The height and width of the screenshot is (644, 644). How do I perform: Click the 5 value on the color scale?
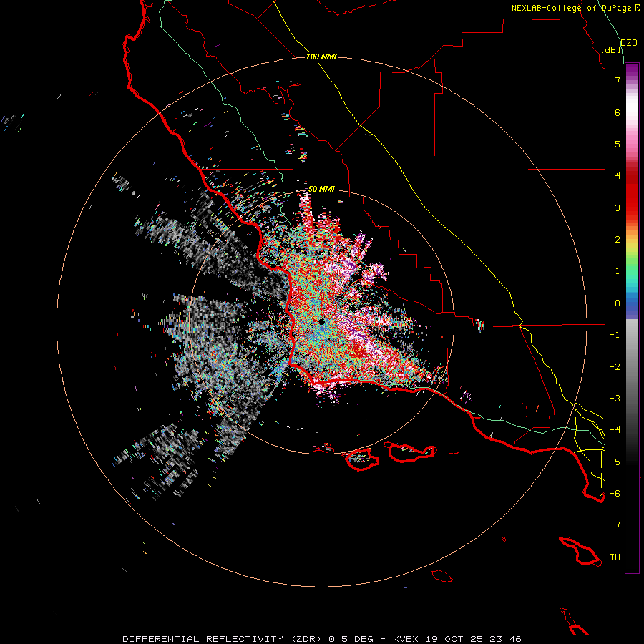(618, 144)
